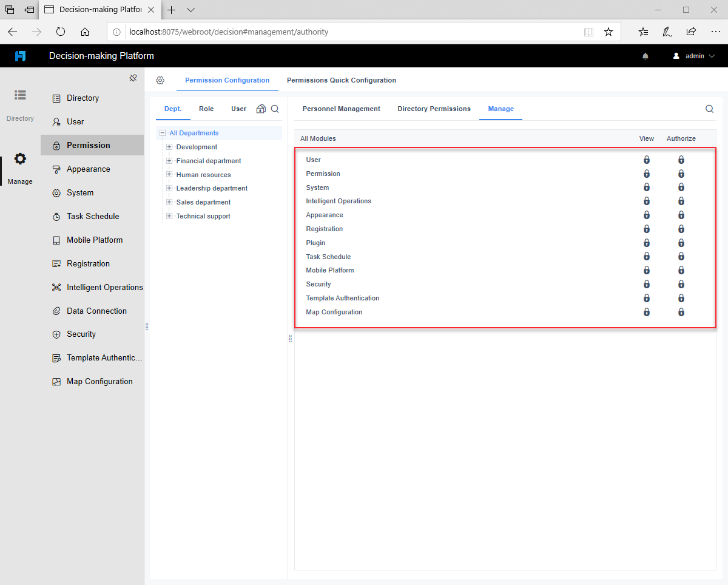Viewport: 728px width, 585px height.
Task: Toggle the View lock for the User module
Action: click(647, 160)
